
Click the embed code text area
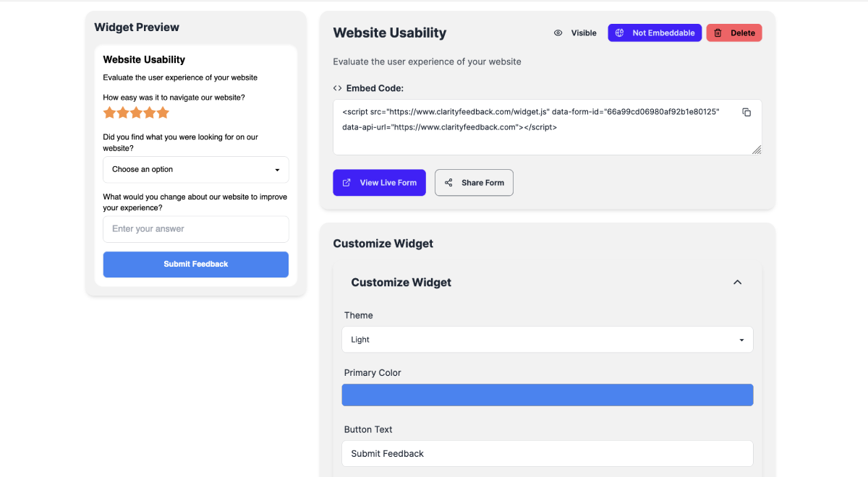tap(548, 127)
